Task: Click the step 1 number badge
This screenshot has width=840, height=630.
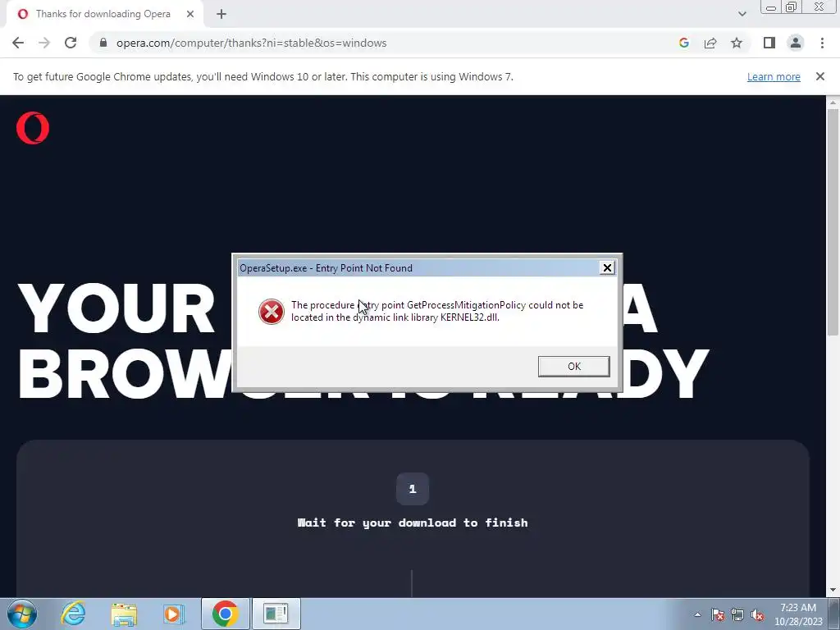Action: pos(413,489)
